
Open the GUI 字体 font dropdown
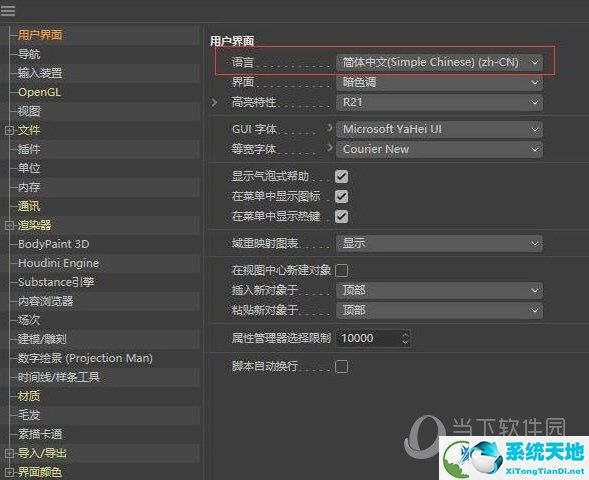click(x=439, y=130)
